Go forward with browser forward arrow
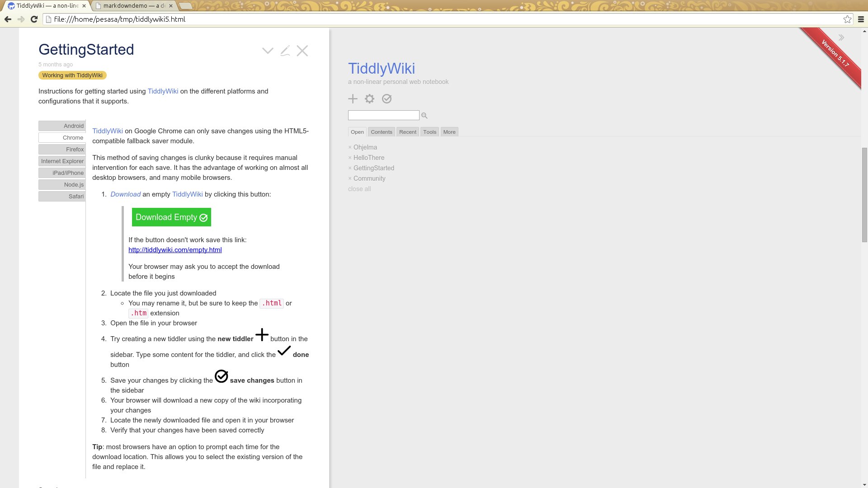This screenshot has width=868, height=488. (21, 19)
